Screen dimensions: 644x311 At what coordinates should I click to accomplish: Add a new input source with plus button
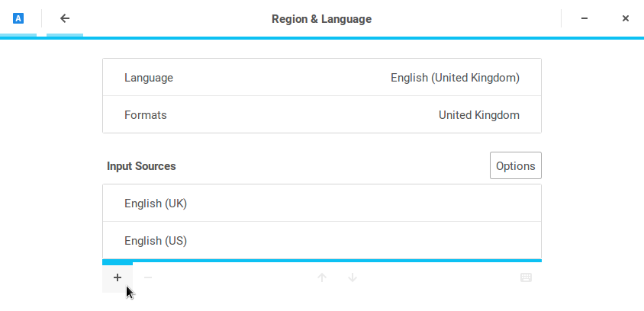[x=118, y=277]
